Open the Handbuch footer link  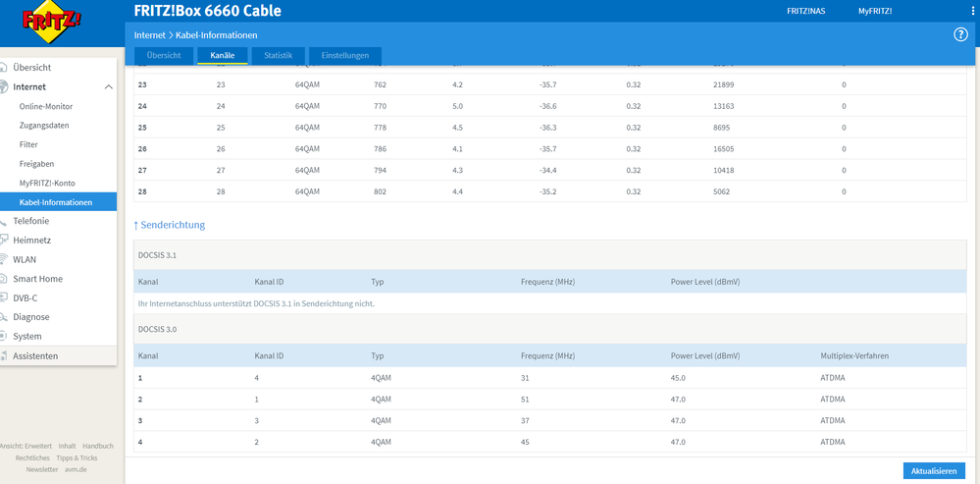tap(97, 446)
